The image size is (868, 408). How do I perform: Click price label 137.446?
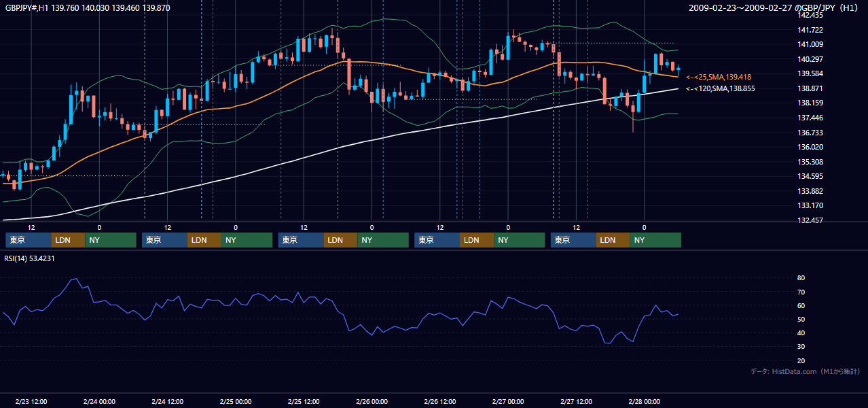(810, 118)
